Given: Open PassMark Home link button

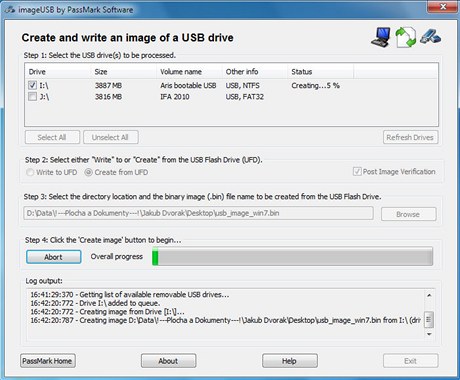Looking at the screenshot, I should tap(48, 361).
